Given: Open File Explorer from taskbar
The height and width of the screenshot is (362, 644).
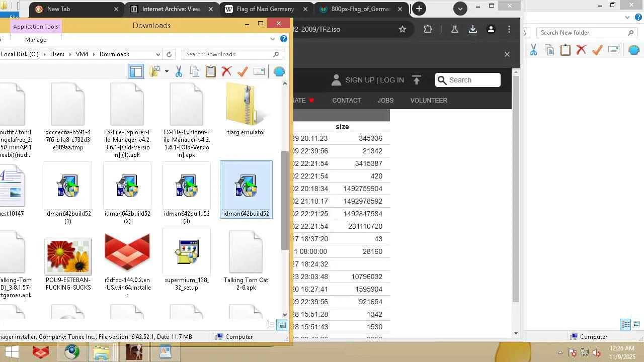Looking at the screenshot, I should (101, 352).
